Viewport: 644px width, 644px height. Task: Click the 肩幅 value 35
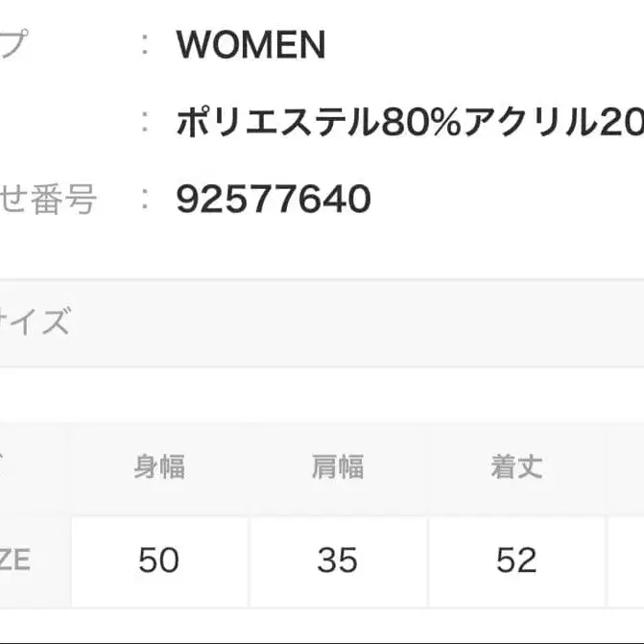(338, 560)
